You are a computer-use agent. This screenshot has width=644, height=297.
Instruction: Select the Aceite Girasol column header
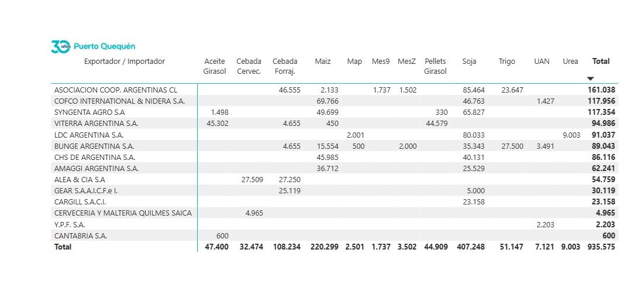(215, 66)
